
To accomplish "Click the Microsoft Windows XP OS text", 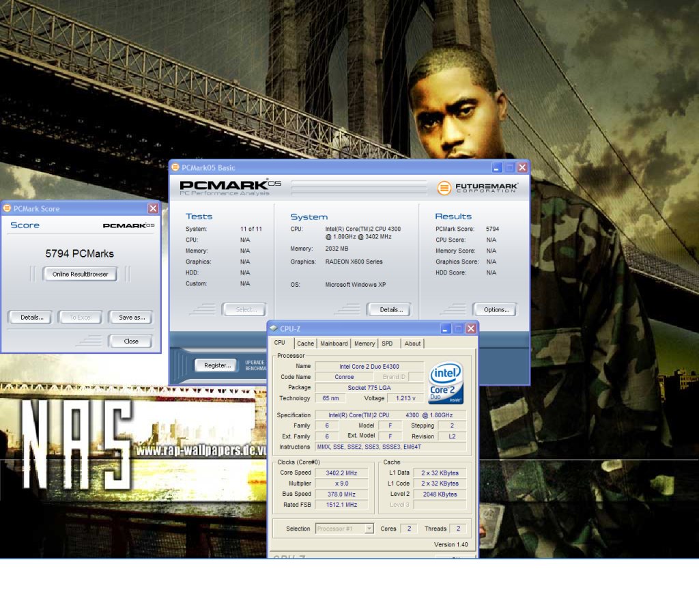I will click(x=355, y=285).
